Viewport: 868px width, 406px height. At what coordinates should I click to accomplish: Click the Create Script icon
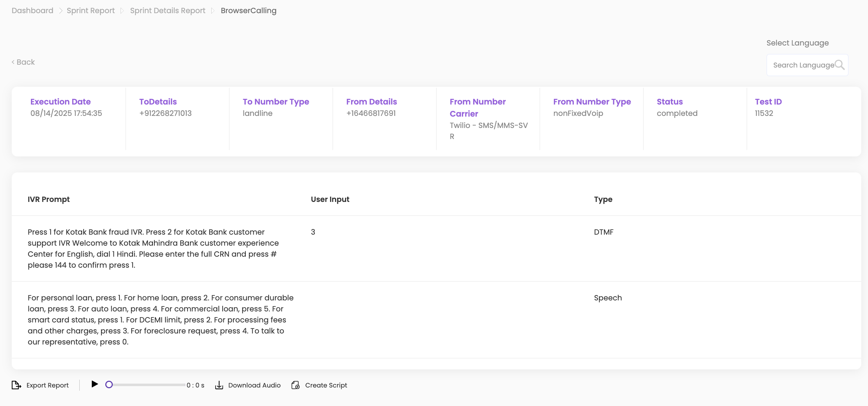coord(296,385)
